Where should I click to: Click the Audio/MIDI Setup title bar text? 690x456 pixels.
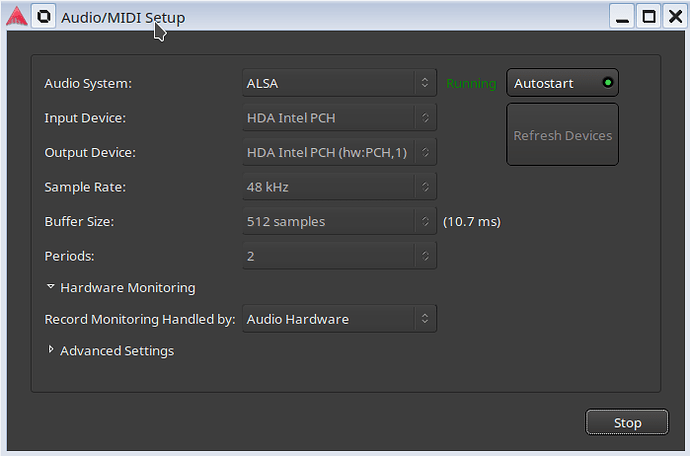coord(122,18)
